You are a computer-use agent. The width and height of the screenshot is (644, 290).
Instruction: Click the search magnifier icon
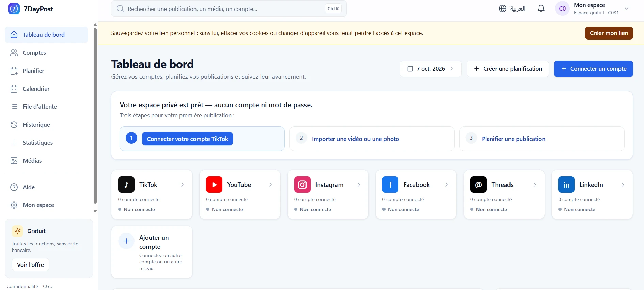point(120,9)
